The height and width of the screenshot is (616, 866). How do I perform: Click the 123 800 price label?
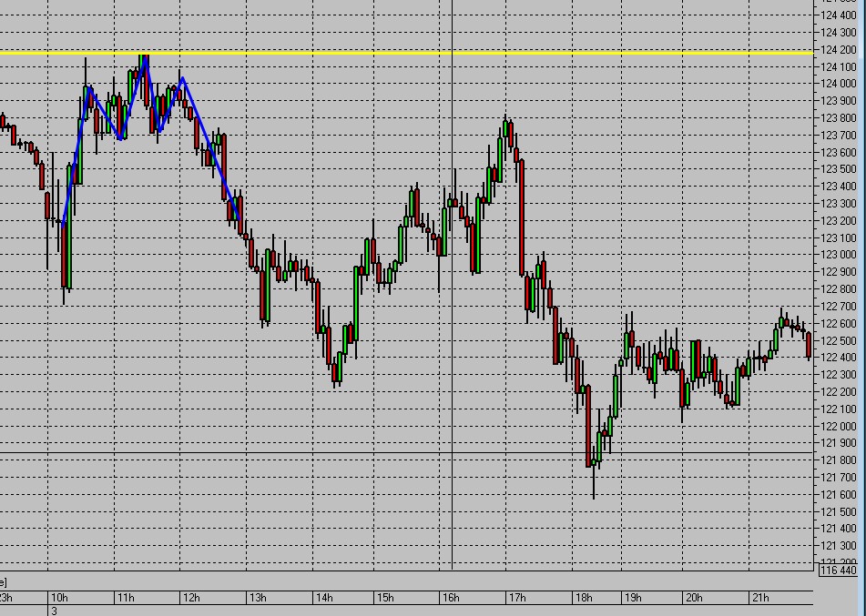tap(838, 118)
